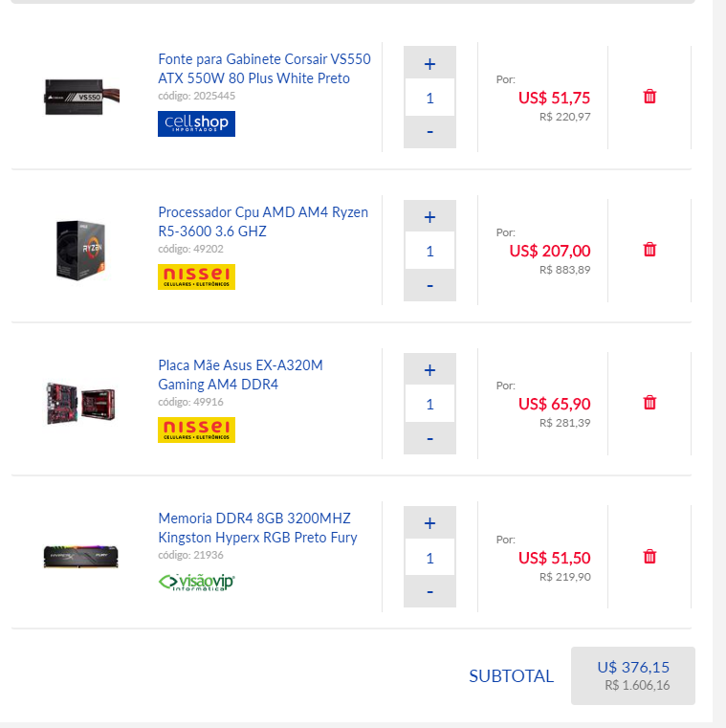Open the Placa Mãe Asus EX-A320M link

tap(240, 375)
